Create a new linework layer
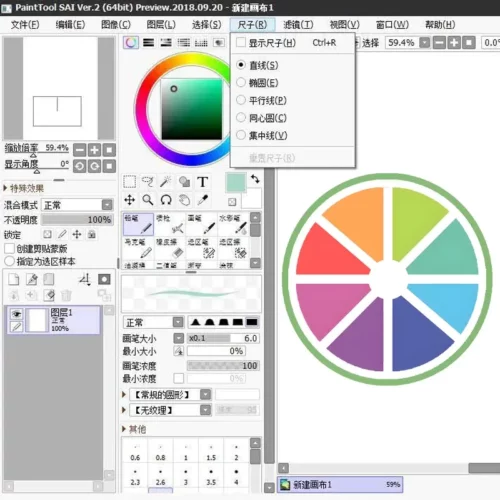Screen dimensions: 500x500 tap(32, 279)
